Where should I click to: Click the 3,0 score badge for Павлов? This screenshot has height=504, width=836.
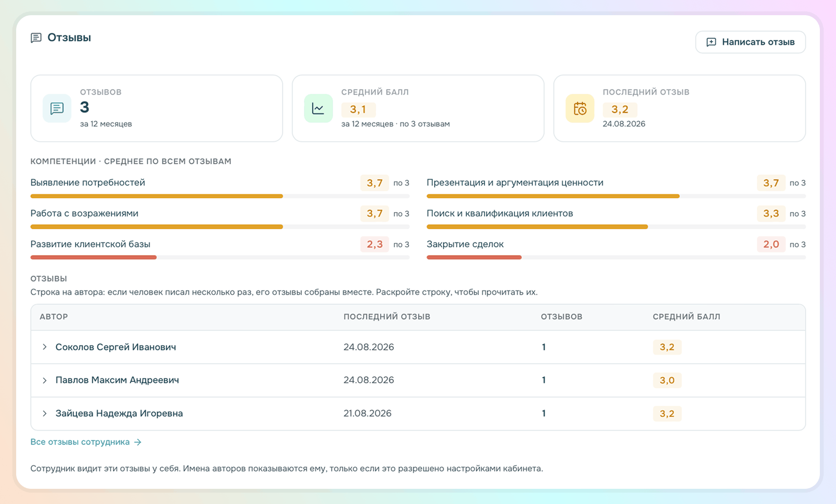(667, 380)
